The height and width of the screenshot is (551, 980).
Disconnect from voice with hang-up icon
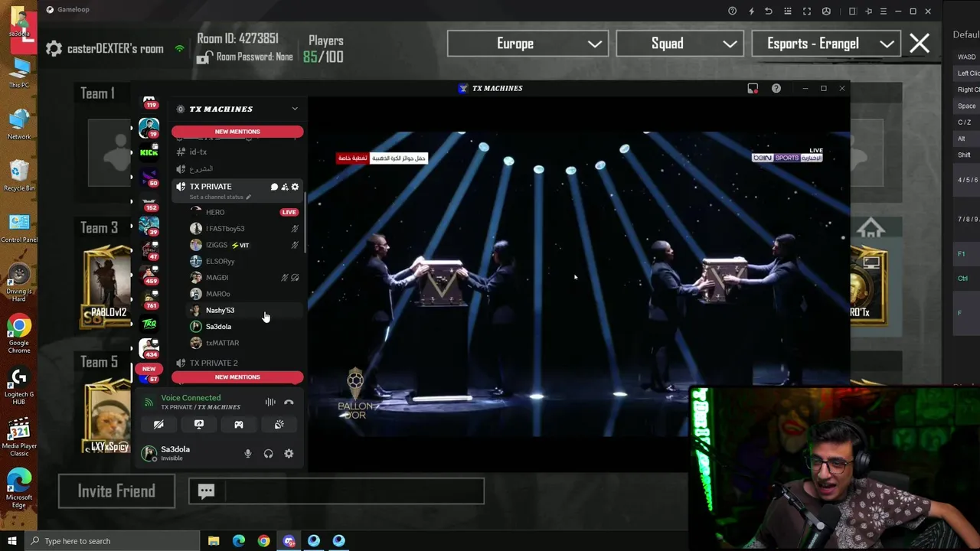tap(289, 402)
